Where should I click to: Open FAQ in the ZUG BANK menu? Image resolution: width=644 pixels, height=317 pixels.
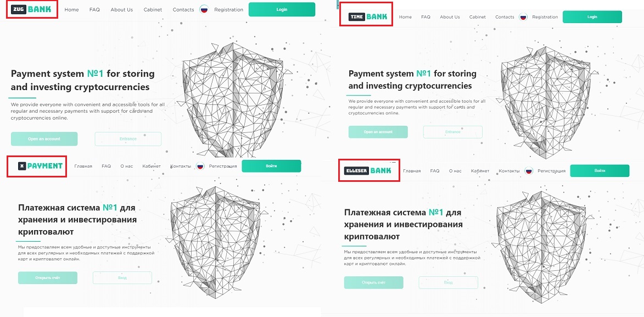94,9
